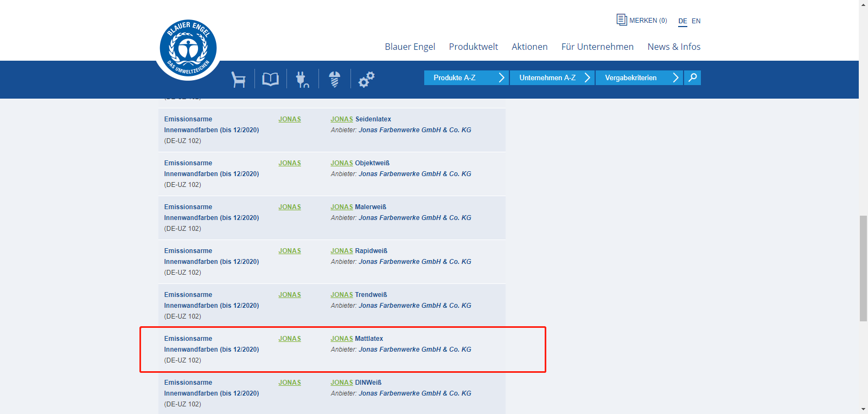
Task: Open the Für Unternehmen menu
Action: coord(597,47)
